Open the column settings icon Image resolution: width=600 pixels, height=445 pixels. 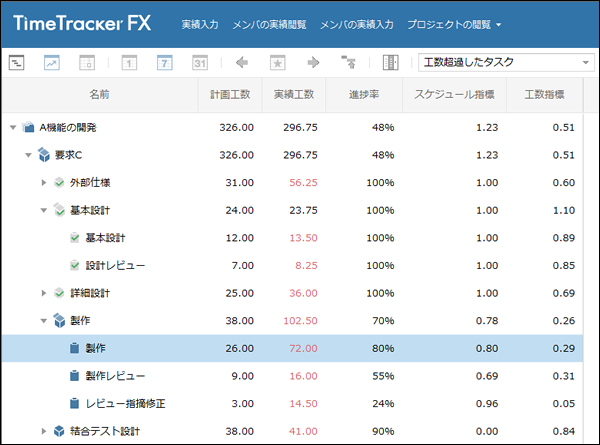[x=390, y=63]
